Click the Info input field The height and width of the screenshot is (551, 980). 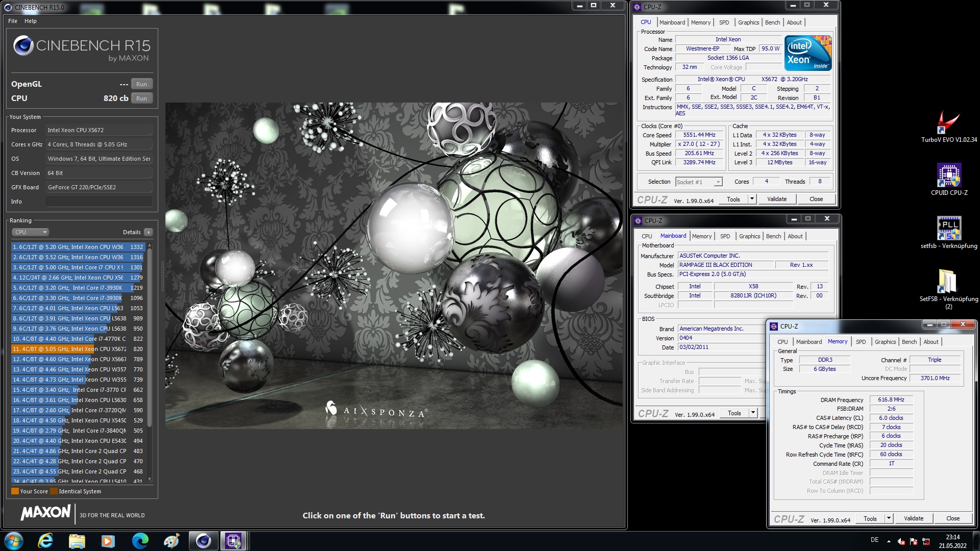(99, 202)
